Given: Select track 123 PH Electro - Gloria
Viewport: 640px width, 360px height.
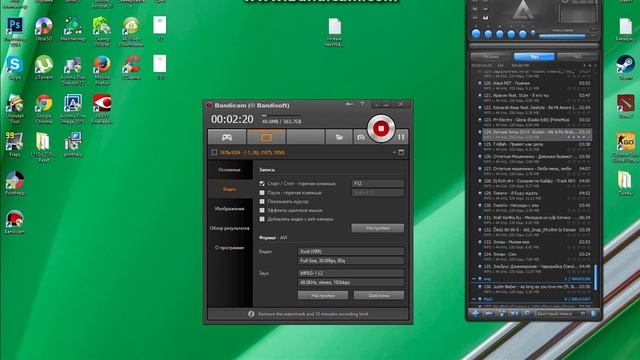Looking at the screenshot, I should [x=534, y=122].
